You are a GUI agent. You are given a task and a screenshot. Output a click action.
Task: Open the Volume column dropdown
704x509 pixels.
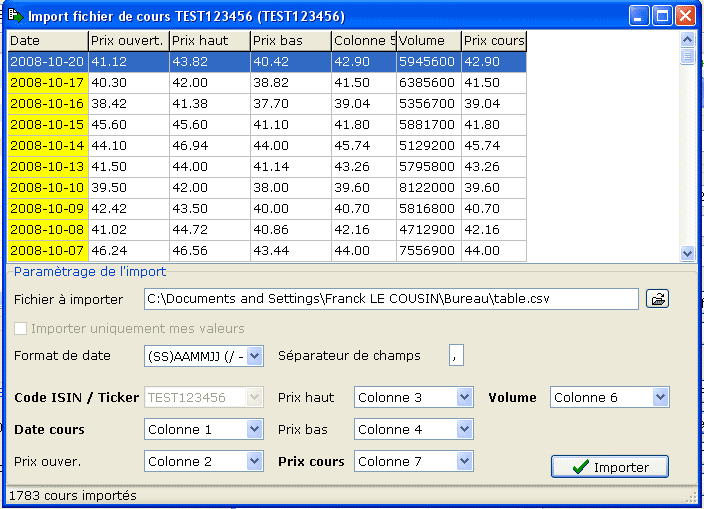tap(660, 397)
